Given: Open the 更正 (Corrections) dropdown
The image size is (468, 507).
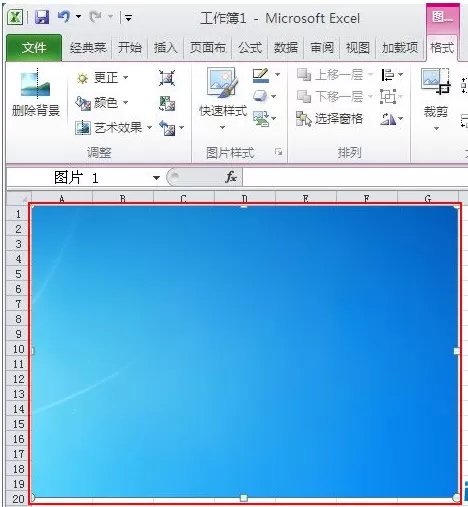Looking at the screenshot, I should 102,78.
